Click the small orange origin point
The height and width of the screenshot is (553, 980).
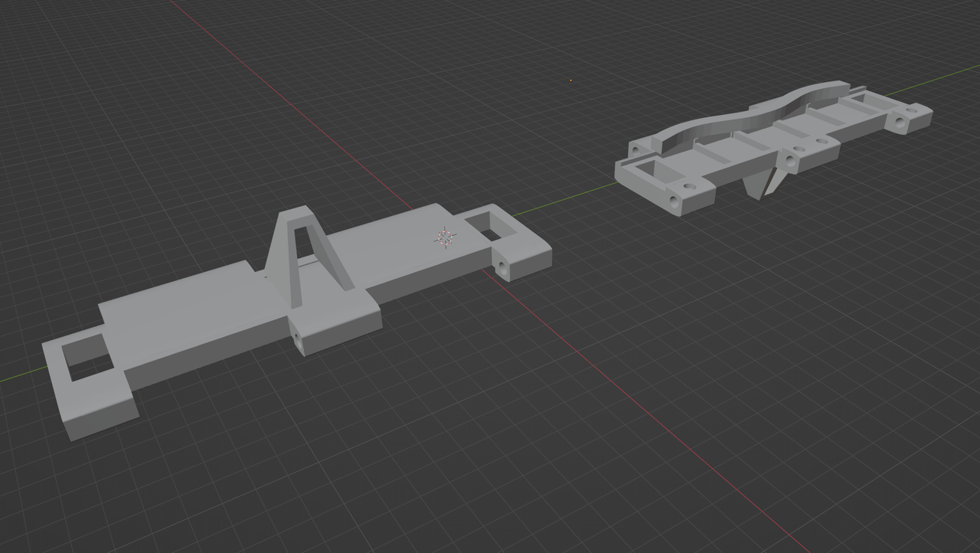point(570,80)
